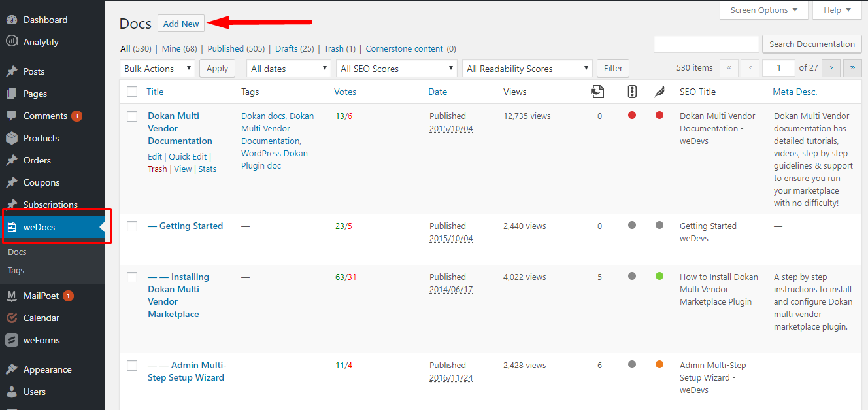Check the Getting Started row checkbox

click(x=132, y=226)
